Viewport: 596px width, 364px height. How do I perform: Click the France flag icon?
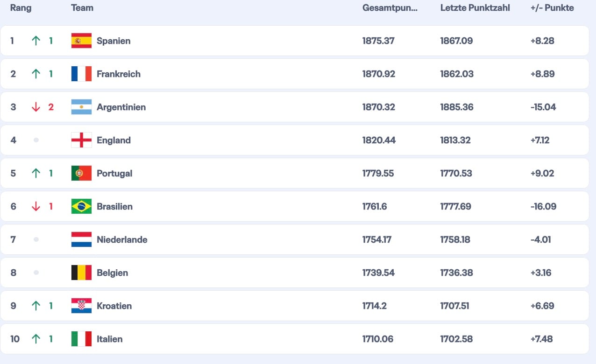point(81,74)
